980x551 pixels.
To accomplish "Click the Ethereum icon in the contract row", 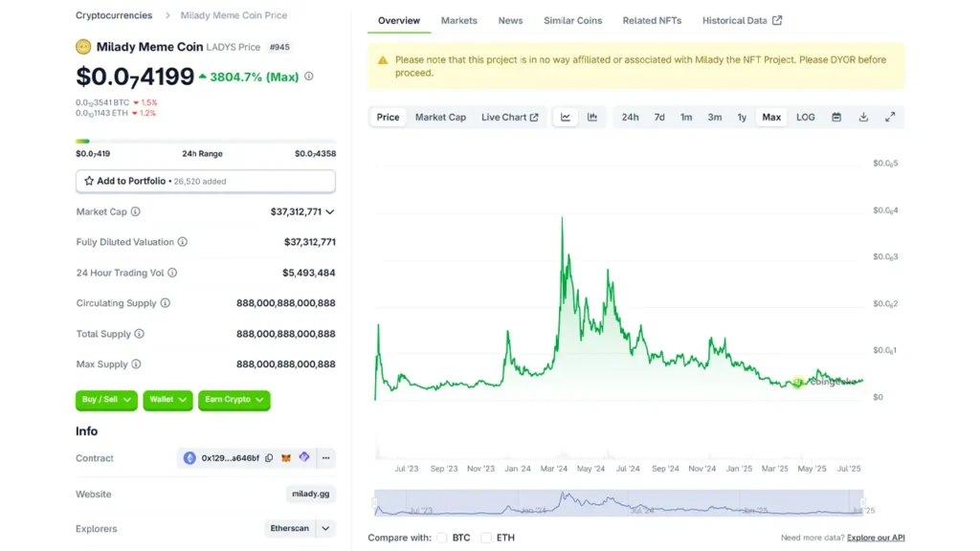I will (189, 458).
